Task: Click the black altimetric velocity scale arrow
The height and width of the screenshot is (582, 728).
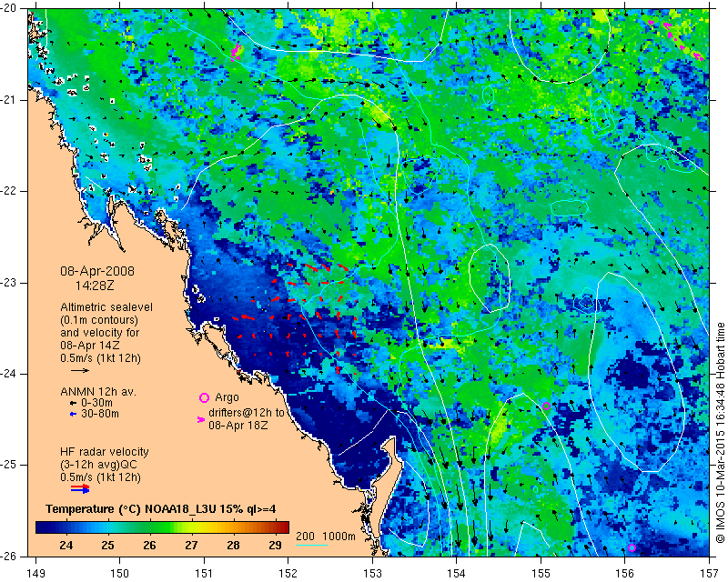Action: pyautogui.click(x=80, y=370)
